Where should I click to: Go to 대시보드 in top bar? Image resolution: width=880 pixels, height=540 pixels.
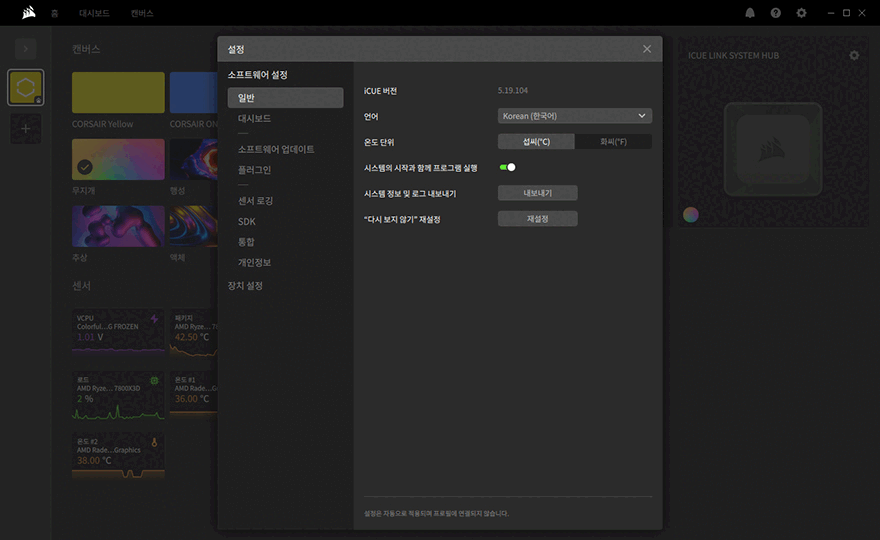(x=94, y=13)
